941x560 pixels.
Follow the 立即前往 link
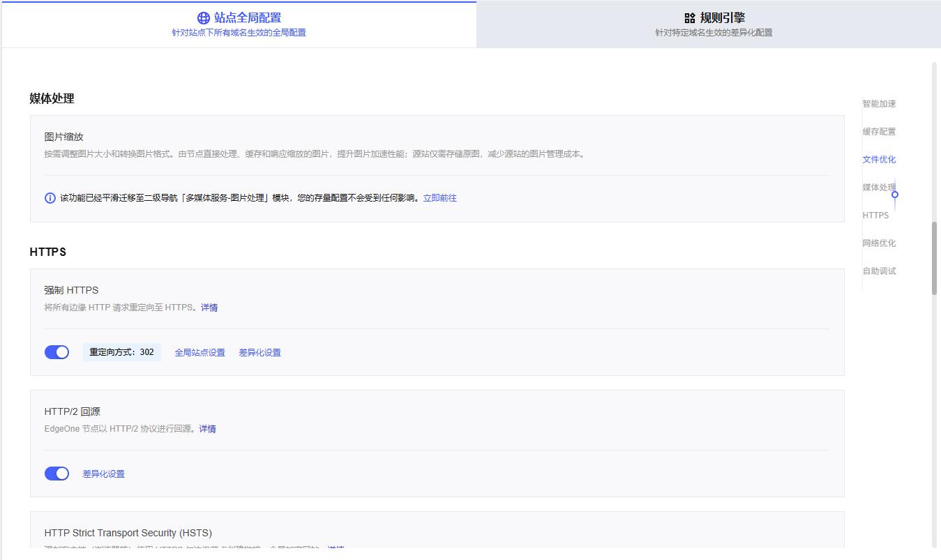tap(440, 198)
